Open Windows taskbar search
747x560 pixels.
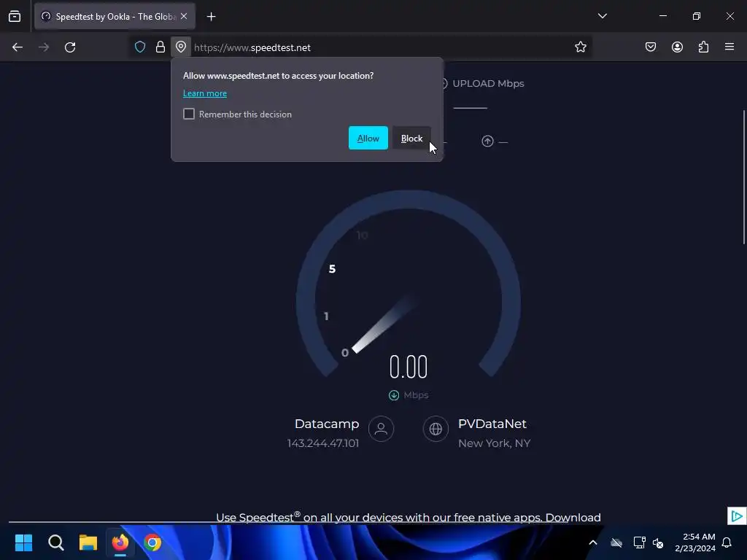[55, 542]
